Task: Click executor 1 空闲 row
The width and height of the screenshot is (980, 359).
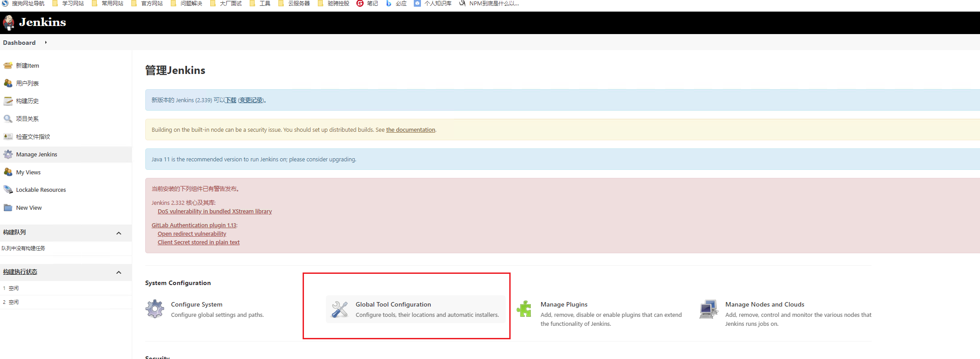Action: pos(66,288)
